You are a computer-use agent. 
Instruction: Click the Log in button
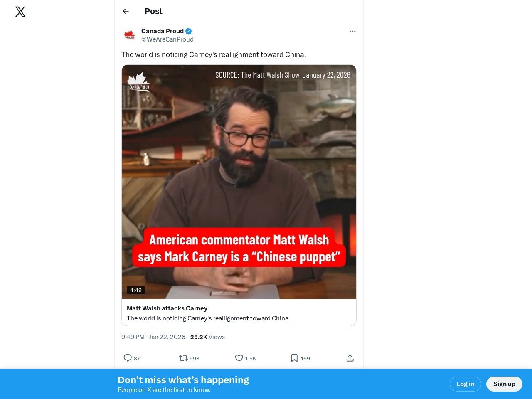pos(465,384)
